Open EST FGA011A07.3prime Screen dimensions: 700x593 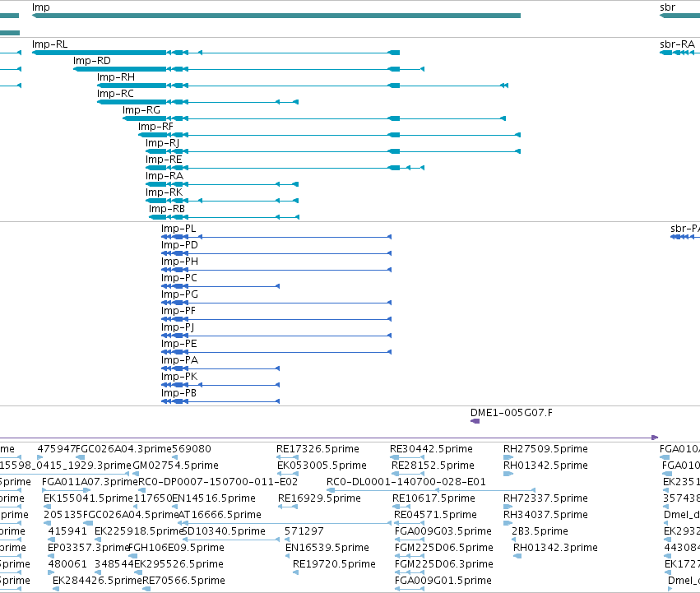pyautogui.click(x=90, y=482)
